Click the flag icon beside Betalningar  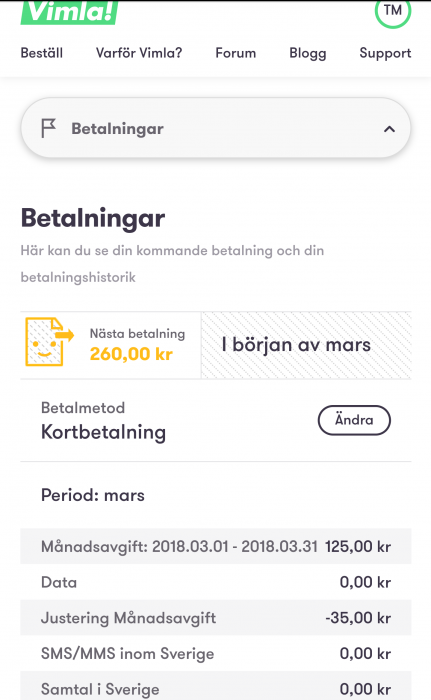coord(48,129)
